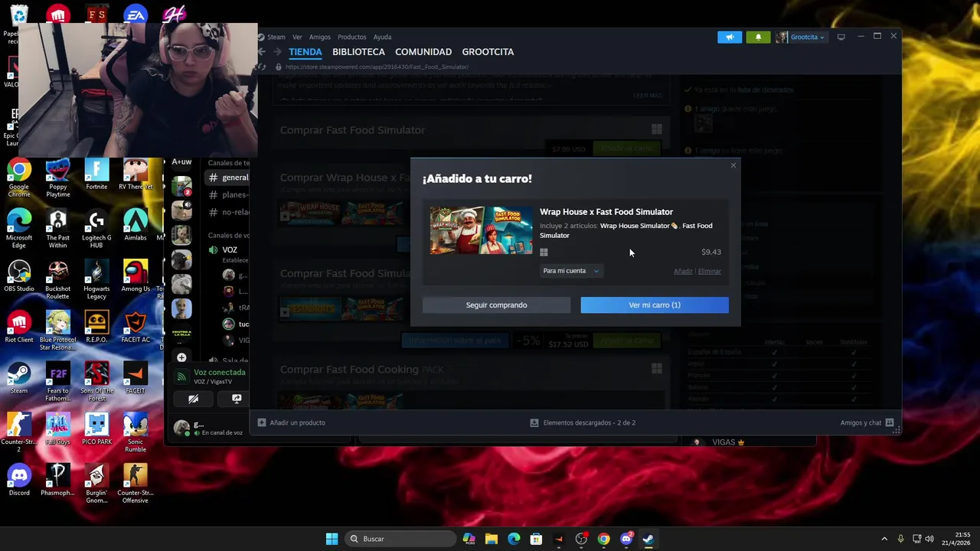Open Steam Big Picture mode icon
This screenshot has height=551, width=980.
pos(841,37)
